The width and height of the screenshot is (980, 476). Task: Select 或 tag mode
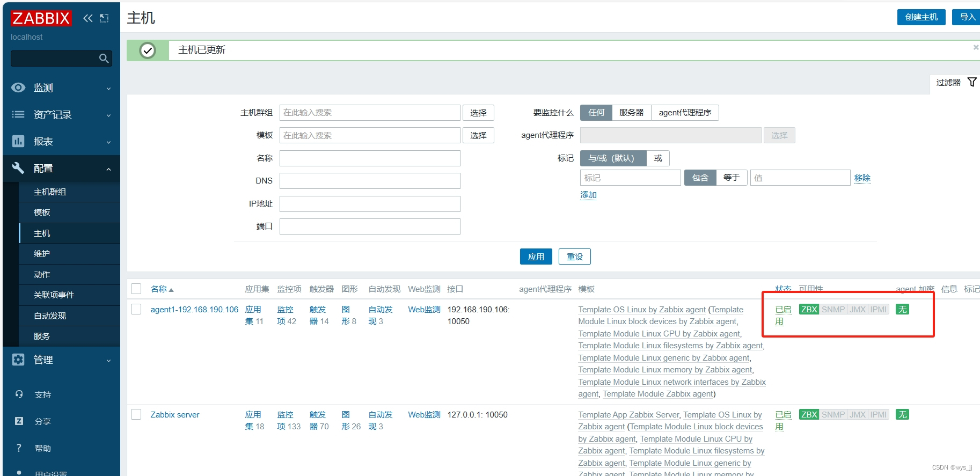658,158
